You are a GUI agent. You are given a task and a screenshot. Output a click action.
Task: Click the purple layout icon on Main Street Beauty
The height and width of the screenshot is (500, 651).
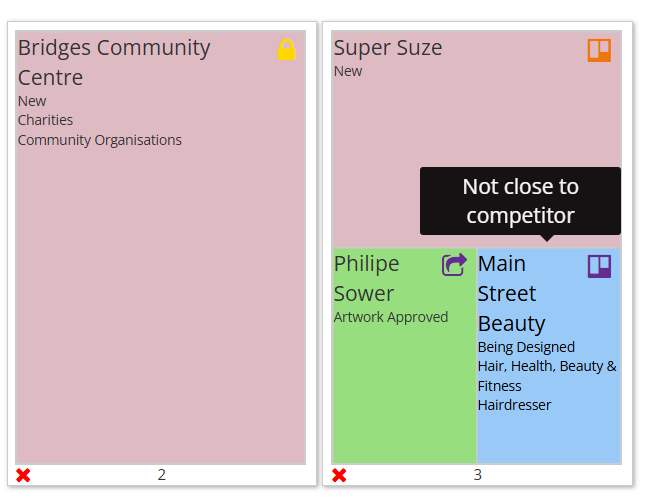[599, 266]
